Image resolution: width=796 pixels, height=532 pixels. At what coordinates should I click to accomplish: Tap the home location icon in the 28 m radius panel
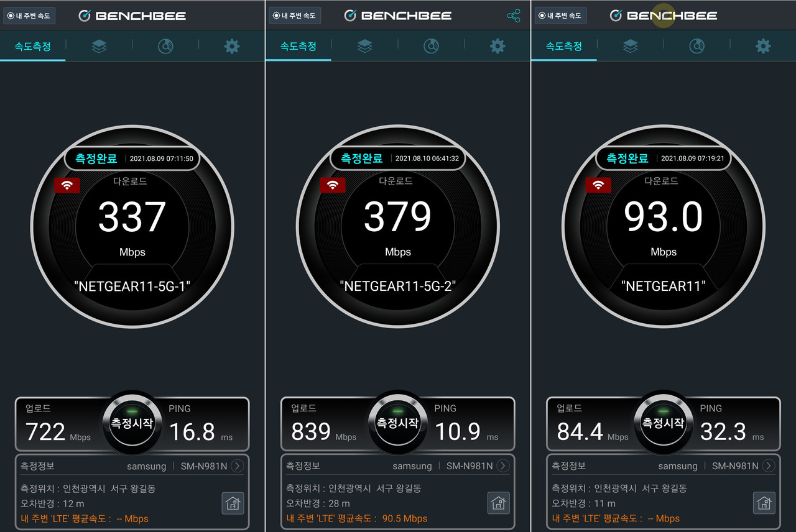(x=499, y=503)
